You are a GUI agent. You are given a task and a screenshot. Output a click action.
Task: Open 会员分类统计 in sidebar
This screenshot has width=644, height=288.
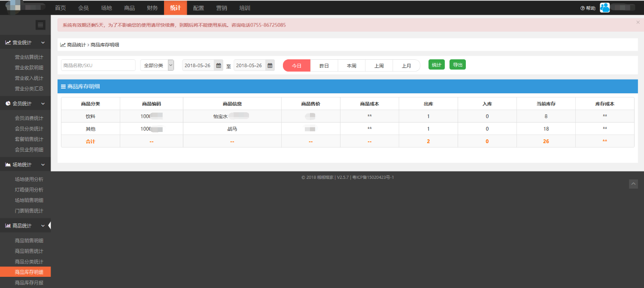pos(29,129)
